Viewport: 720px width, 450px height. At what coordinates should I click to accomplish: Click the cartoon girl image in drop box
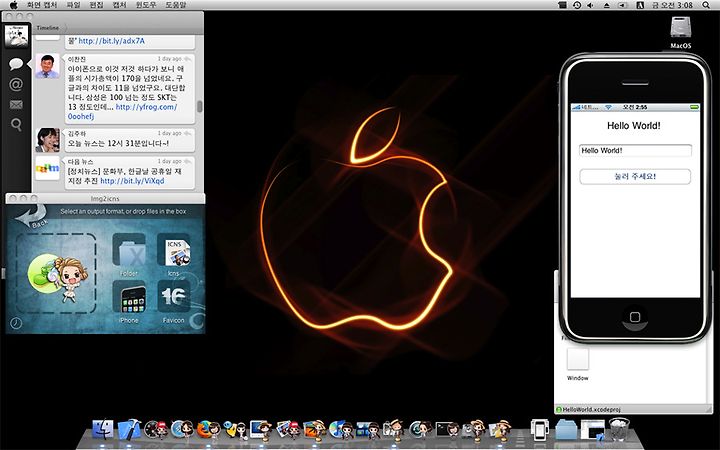[57, 278]
